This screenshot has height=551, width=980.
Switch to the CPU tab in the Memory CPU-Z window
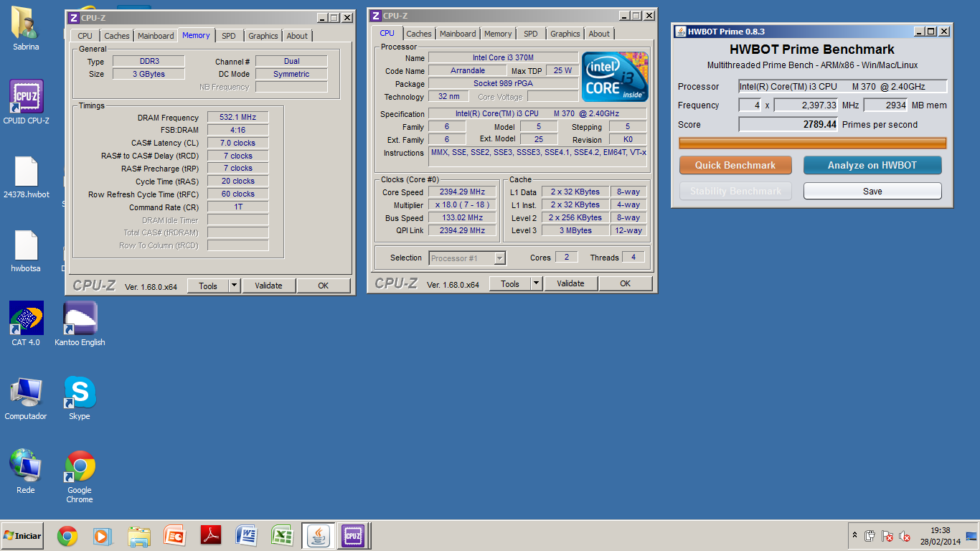coord(85,36)
